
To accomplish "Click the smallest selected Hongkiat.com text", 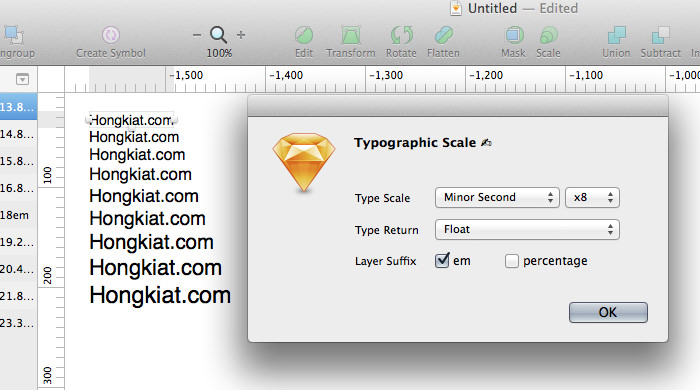I will [x=131, y=120].
